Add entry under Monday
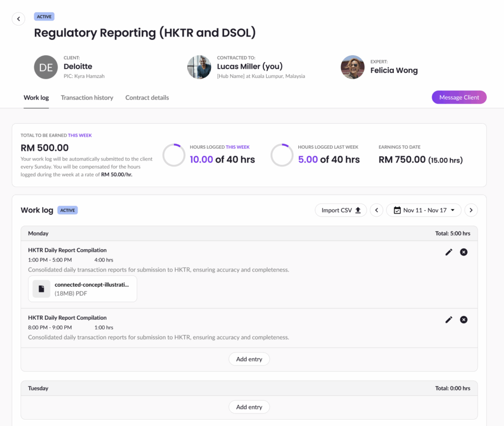Screen dimensions: 504x426 (x=249, y=359)
